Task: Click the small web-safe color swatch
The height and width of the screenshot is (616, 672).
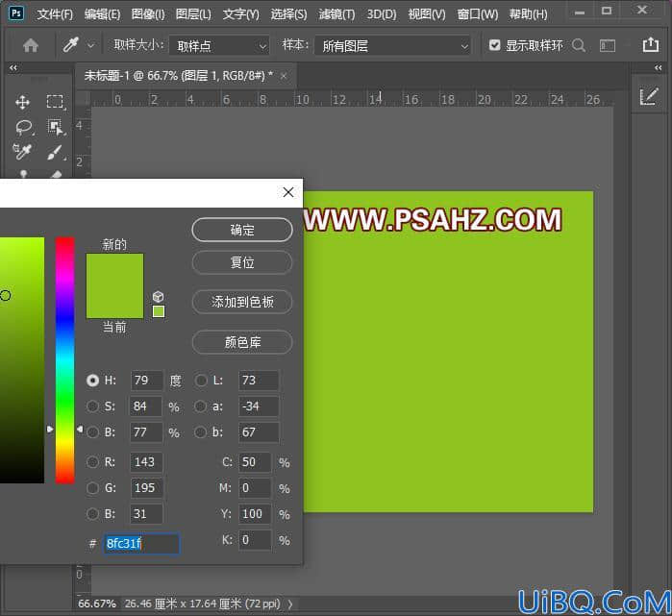Action: pos(159,311)
